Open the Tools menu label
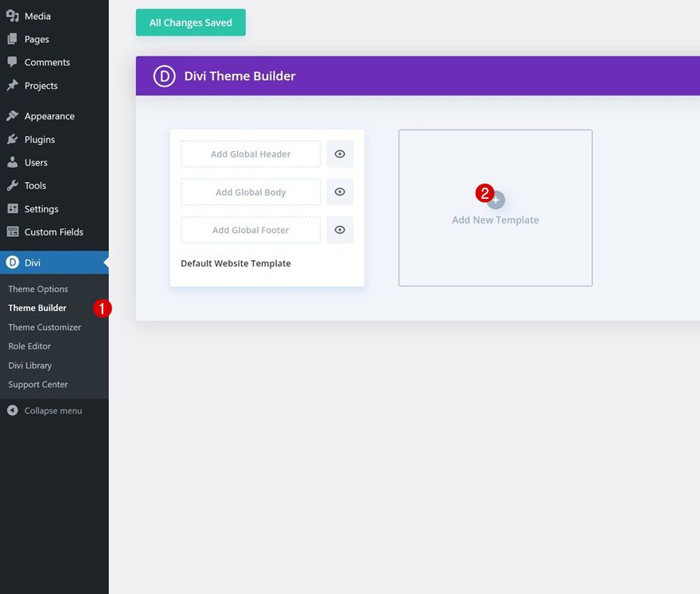Screen dimensions: 700x594 click(35, 185)
